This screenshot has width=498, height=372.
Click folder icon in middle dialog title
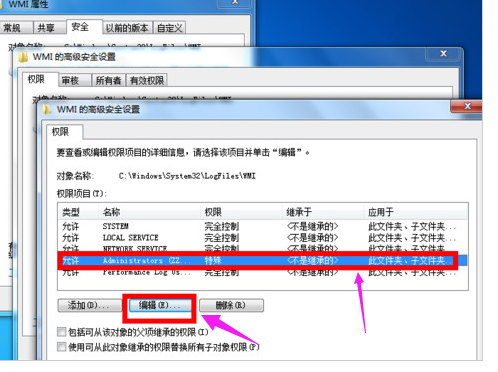pyautogui.click(x=23, y=57)
